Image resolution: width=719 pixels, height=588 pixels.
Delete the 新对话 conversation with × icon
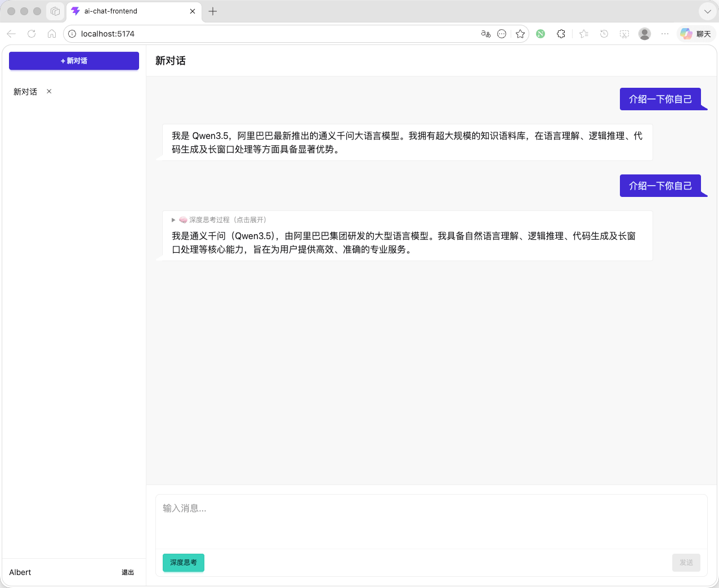click(49, 91)
